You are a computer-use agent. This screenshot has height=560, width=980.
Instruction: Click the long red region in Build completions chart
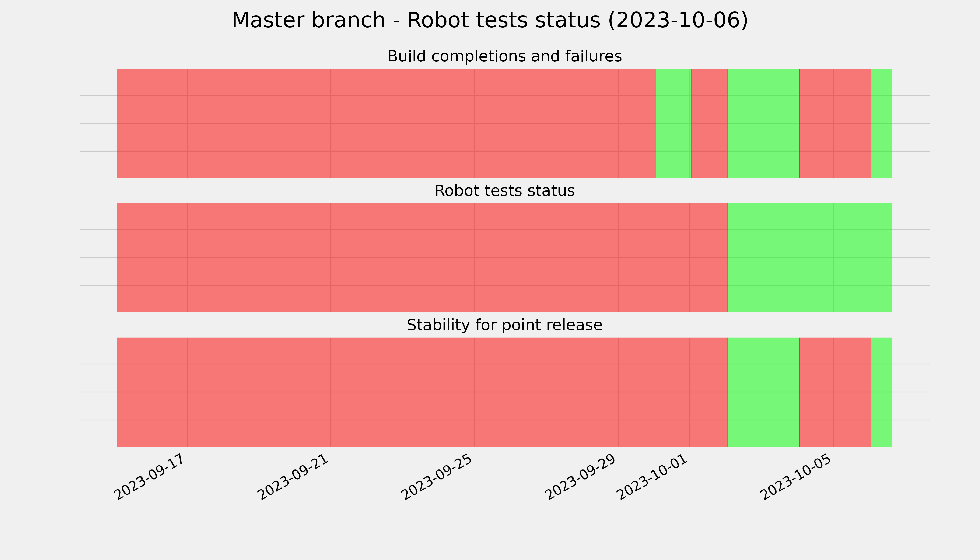click(x=386, y=123)
